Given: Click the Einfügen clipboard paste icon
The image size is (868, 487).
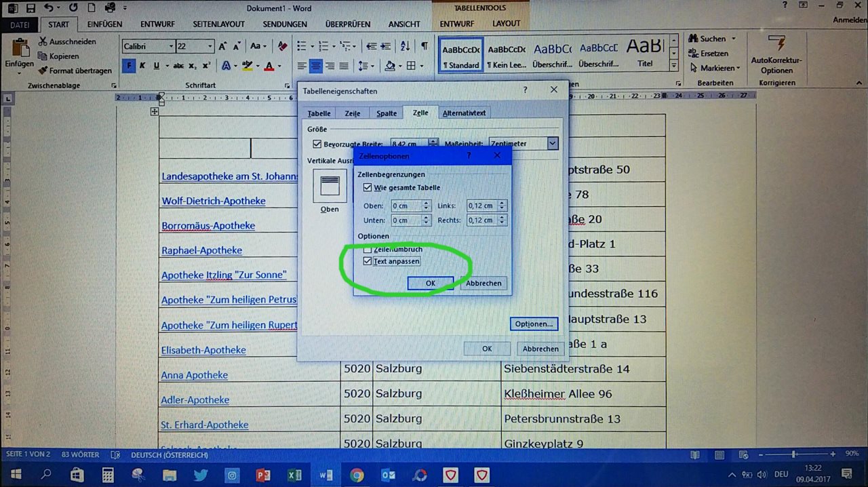Looking at the screenshot, I should pos(20,48).
